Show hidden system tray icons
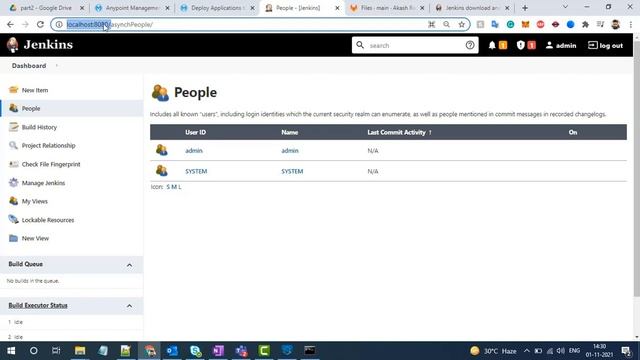 click(527, 351)
